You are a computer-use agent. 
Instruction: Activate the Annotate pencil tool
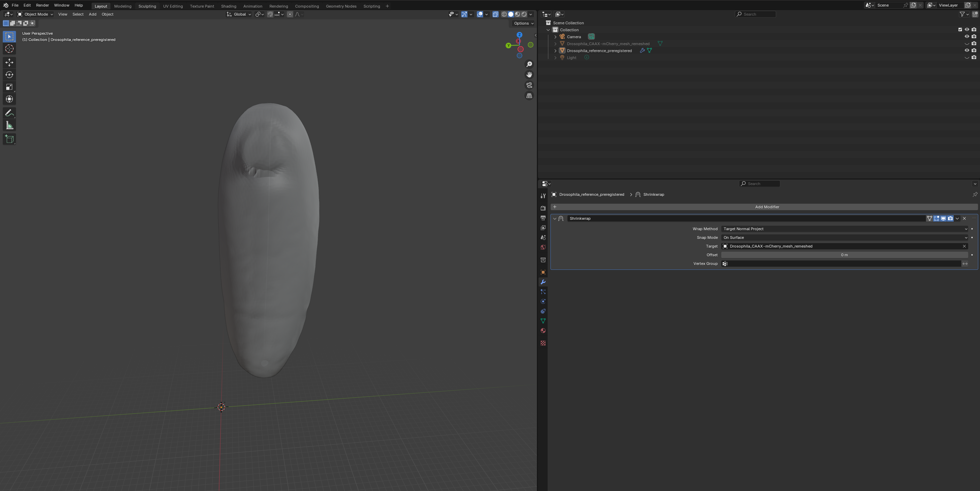9,113
